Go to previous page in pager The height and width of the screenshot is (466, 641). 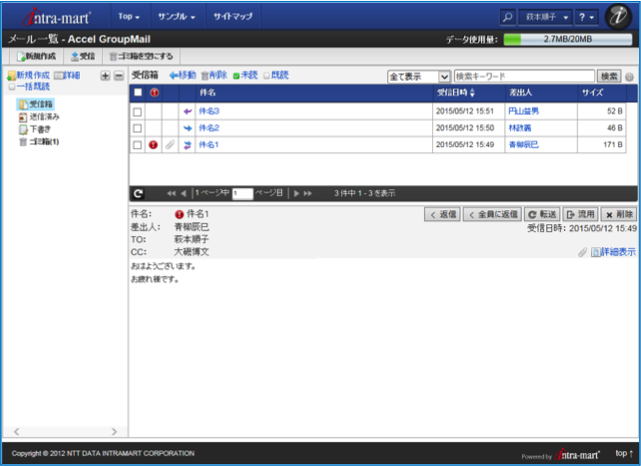tap(183, 193)
